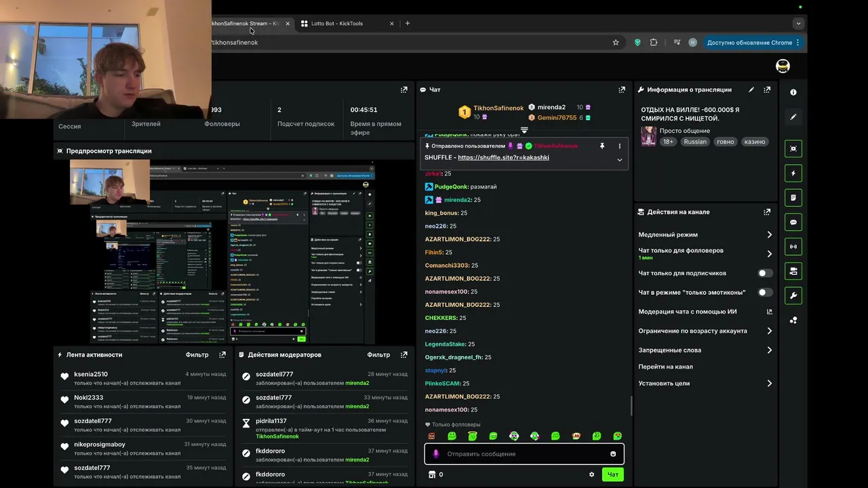Click the chat bubble sidebar icon
The width and height of the screenshot is (868, 488).
point(793,222)
